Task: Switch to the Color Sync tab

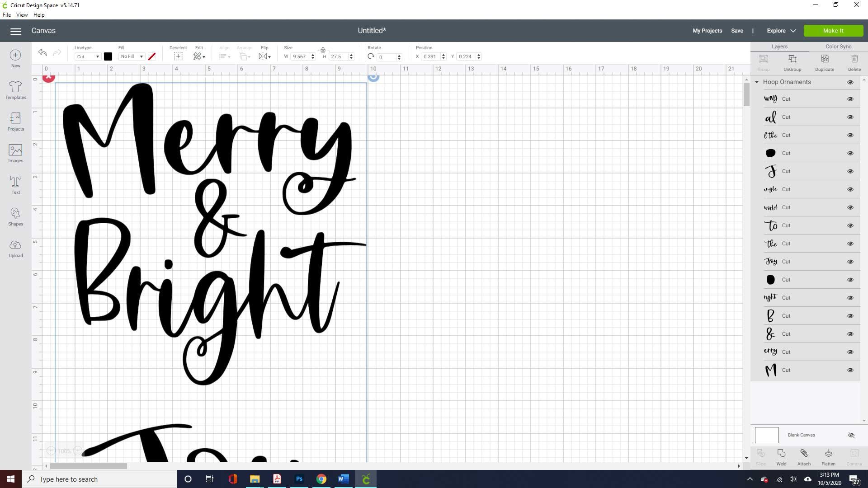Action: coord(838,47)
